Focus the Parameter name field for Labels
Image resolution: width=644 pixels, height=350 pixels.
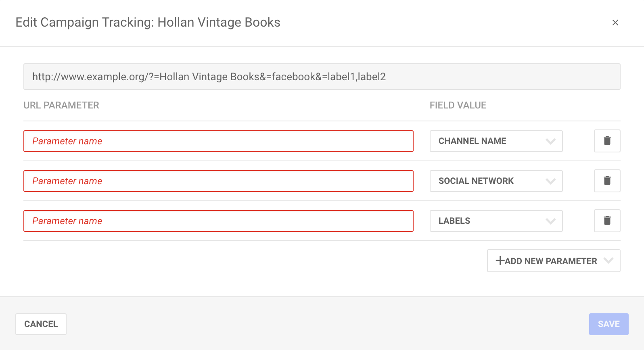point(218,221)
